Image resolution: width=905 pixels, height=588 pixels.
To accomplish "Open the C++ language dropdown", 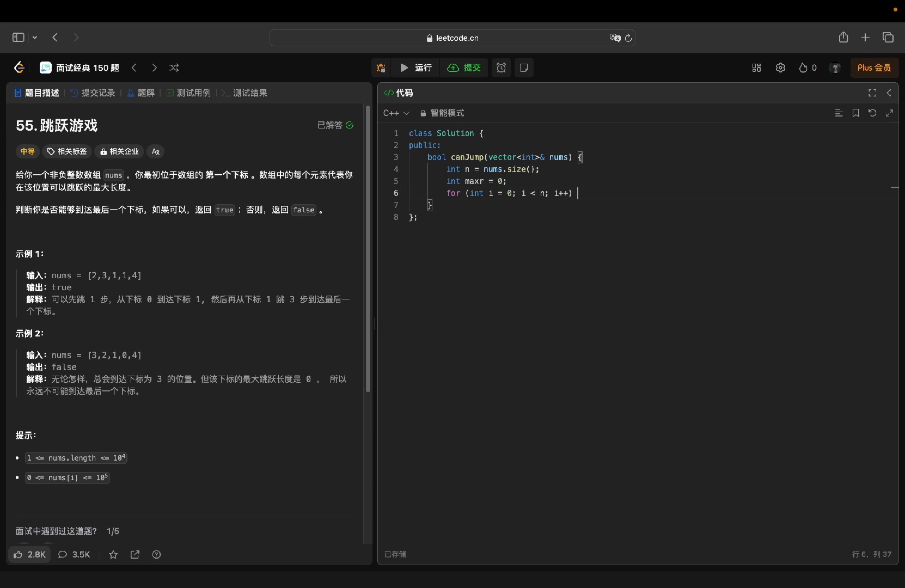I will [x=396, y=113].
